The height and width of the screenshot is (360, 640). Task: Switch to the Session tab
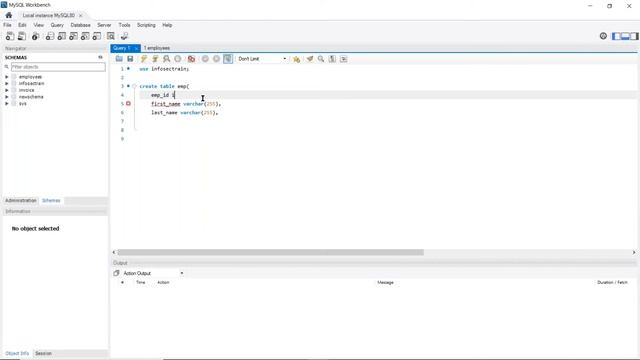43,353
